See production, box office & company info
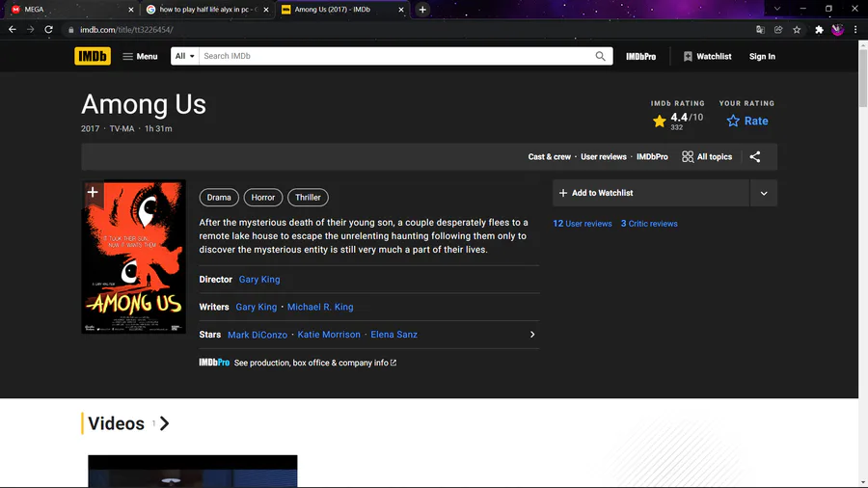 click(x=315, y=363)
